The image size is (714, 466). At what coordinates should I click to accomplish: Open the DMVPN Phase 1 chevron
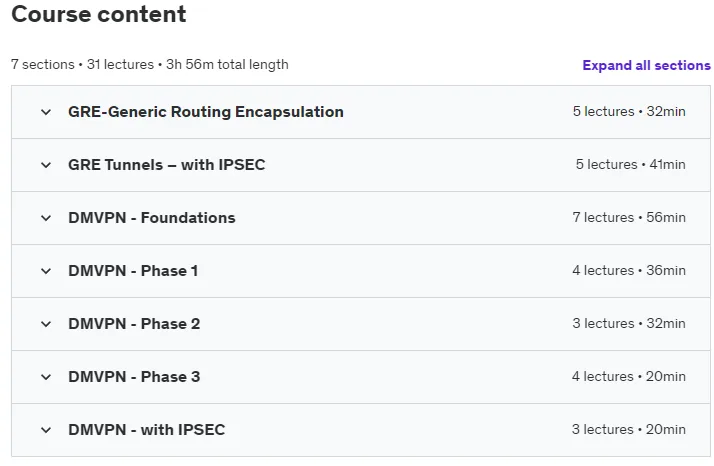pyautogui.click(x=46, y=271)
